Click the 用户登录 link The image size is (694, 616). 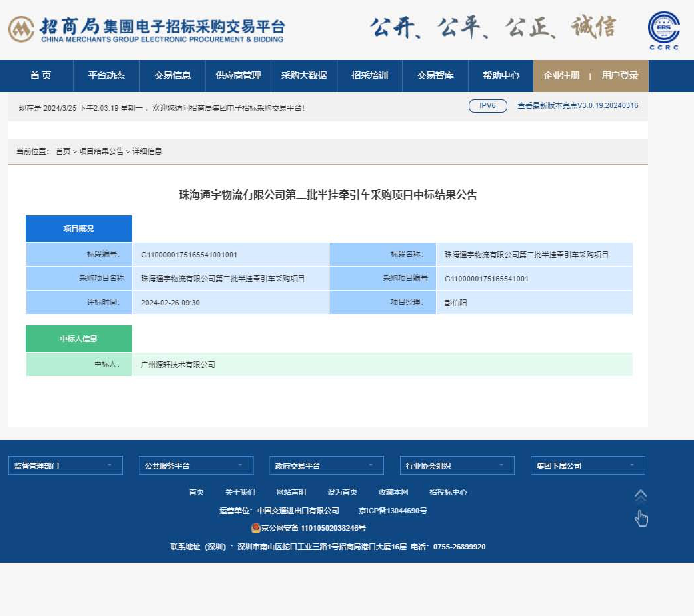620,75
